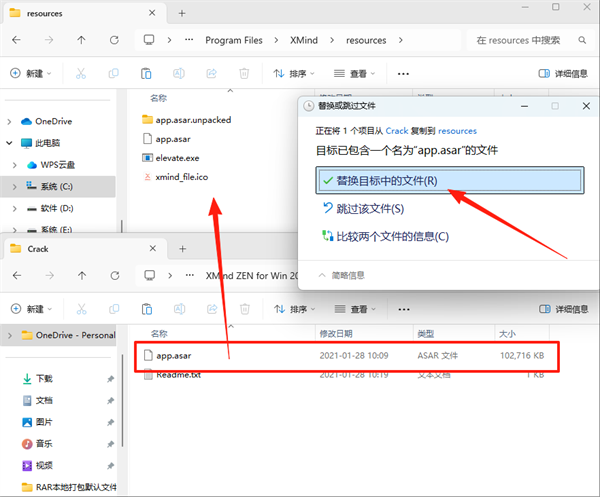This screenshot has width=600, height=497.
Task: Expand OneDrive in the navigation tree
Action: coord(9,122)
